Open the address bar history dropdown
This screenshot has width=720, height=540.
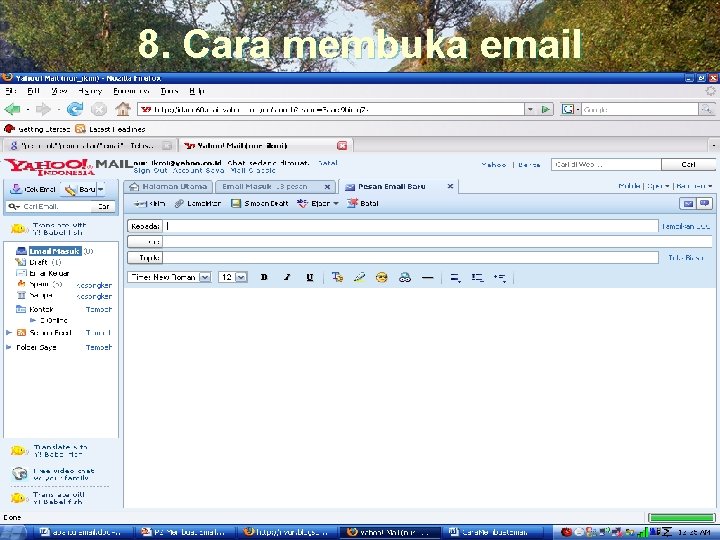pos(531,109)
